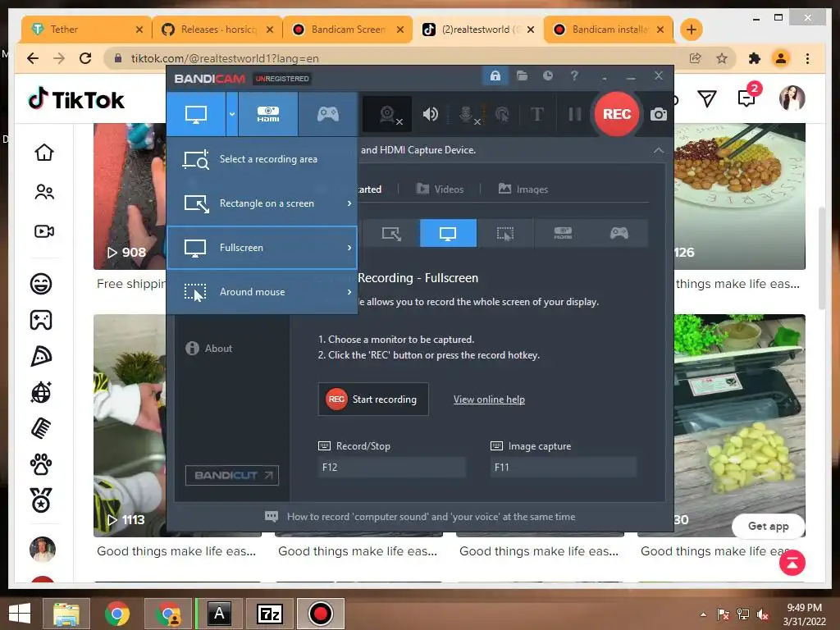Choose Select a recording area menu item

coord(262,159)
